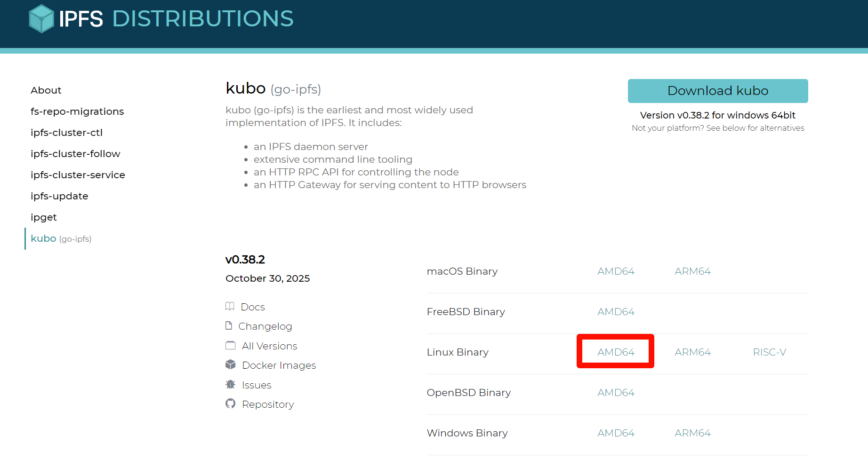868x475 pixels.
Task: Open the Issues link
Action: [257, 385]
